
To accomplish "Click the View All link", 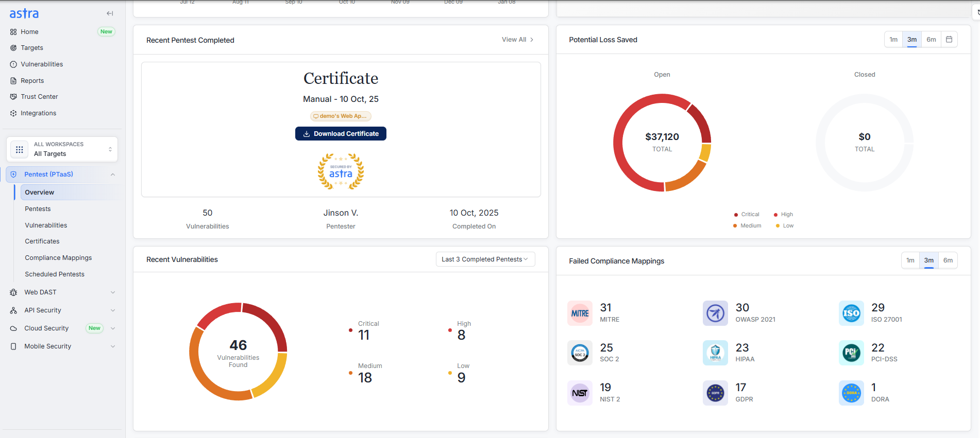I will 518,40.
